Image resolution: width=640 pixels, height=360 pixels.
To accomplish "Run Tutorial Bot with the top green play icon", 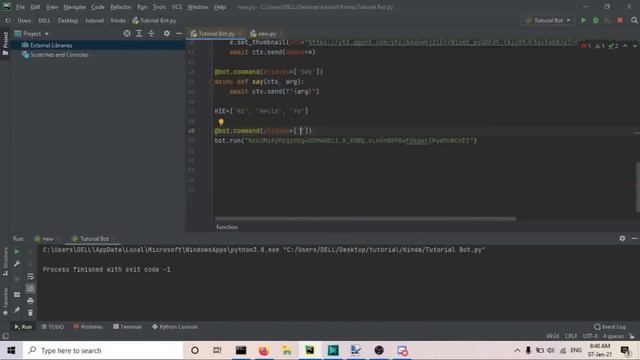I will [x=583, y=20].
